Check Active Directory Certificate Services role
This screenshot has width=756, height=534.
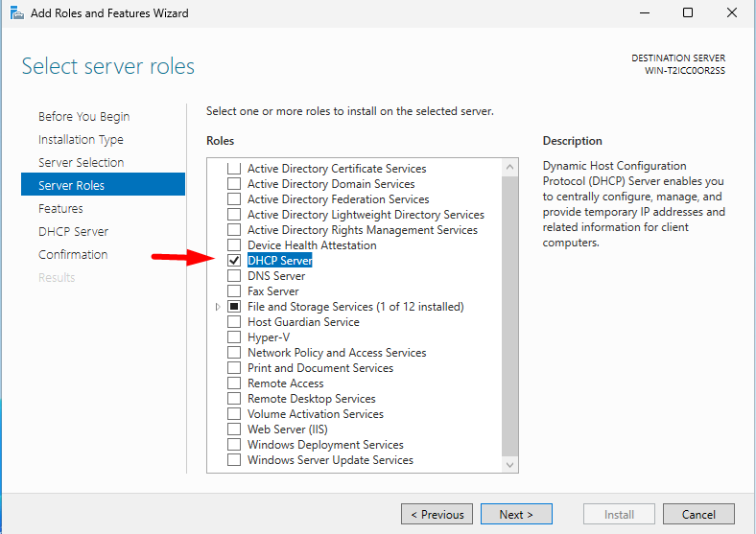234,169
